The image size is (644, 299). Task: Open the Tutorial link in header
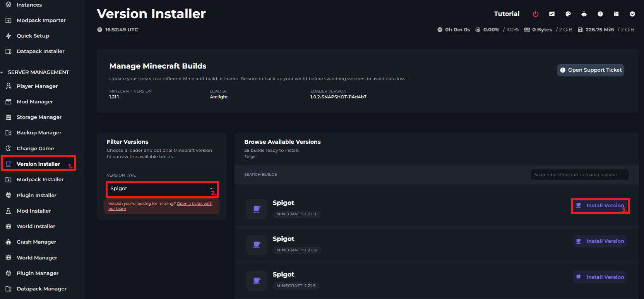507,14
